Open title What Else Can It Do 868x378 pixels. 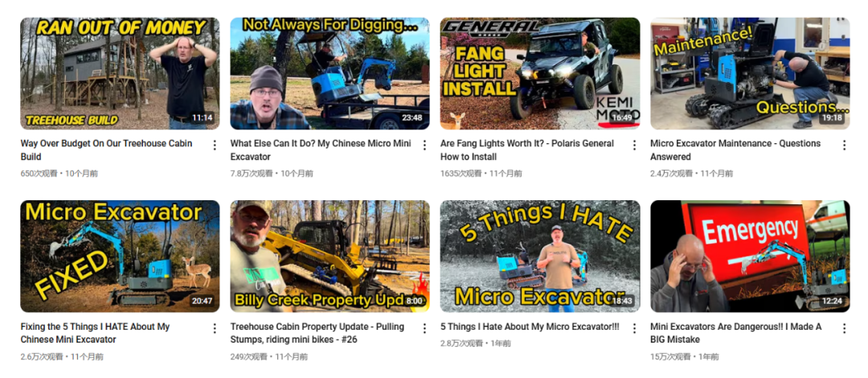321,150
